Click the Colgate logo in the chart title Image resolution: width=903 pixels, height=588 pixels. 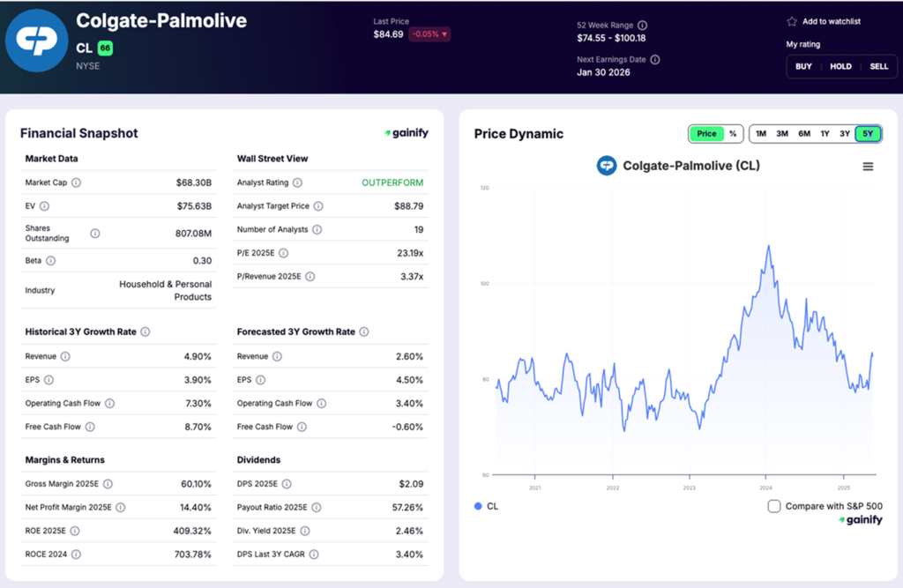(x=606, y=165)
